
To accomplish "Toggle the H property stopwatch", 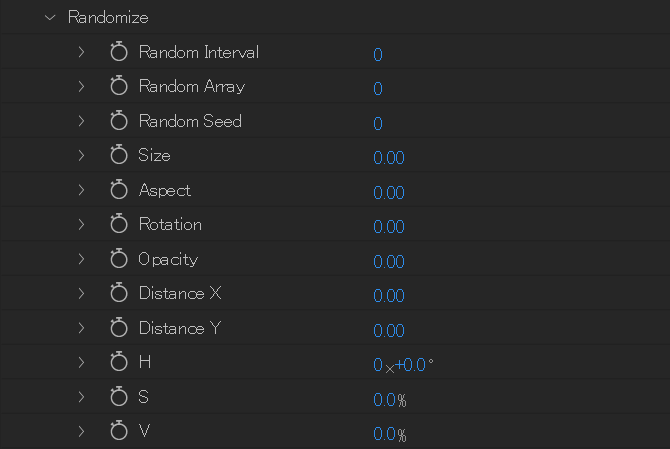I will tap(119, 363).
